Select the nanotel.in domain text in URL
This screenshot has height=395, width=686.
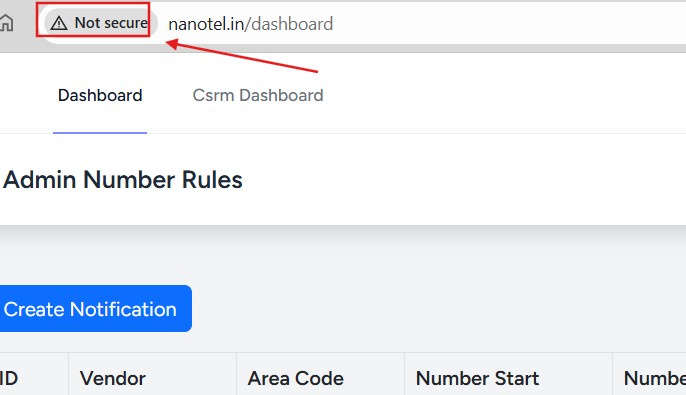tap(206, 24)
